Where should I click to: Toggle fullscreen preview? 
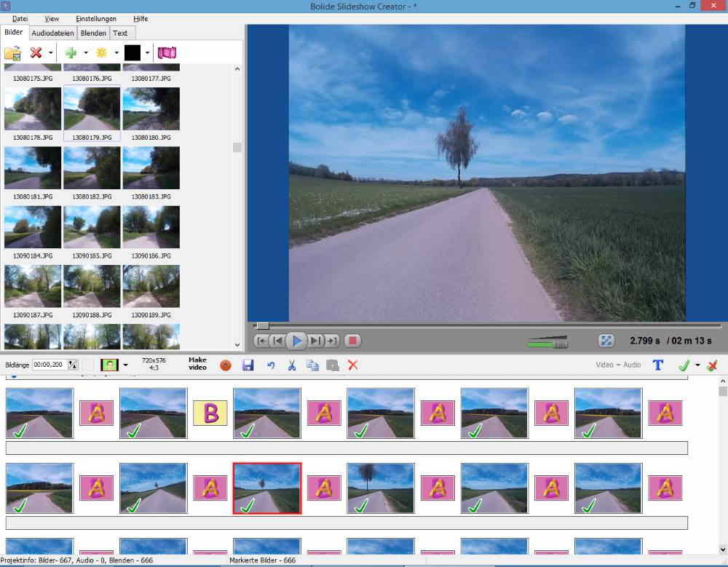pos(606,341)
